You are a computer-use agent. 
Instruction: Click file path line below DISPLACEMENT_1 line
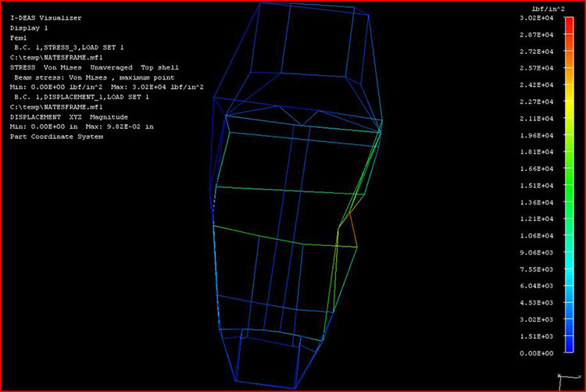pyautogui.click(x=56, y=107)
